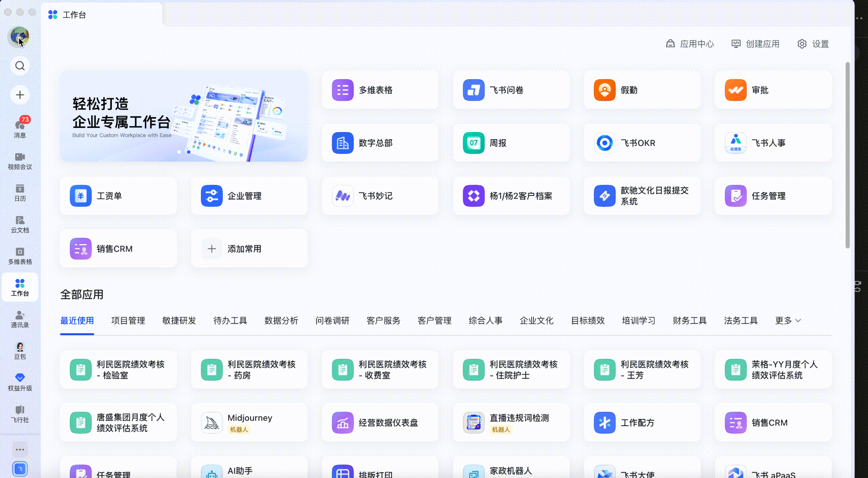Select the 最近使用 tab
Viewport: 868px width, 478px height.
tap(77, 320)
